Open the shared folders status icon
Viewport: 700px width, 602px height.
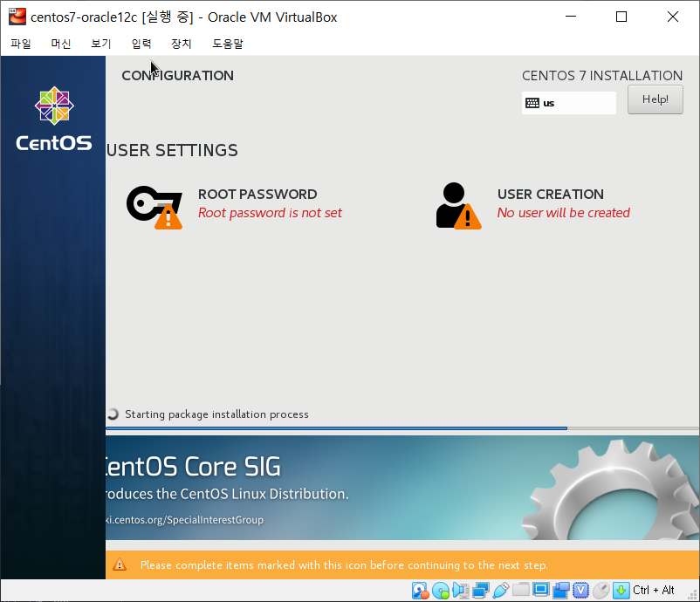pyautogui.click(x=520, y=590)
